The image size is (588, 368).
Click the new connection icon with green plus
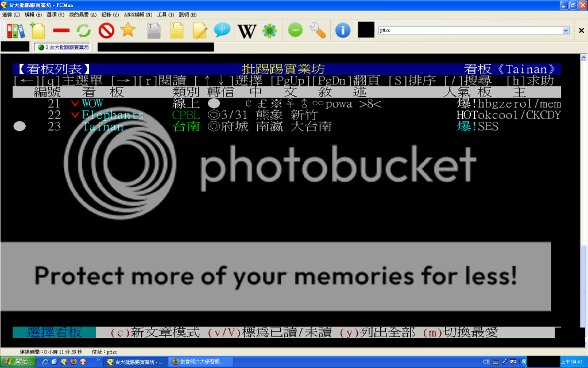click(x=38, y=30)
